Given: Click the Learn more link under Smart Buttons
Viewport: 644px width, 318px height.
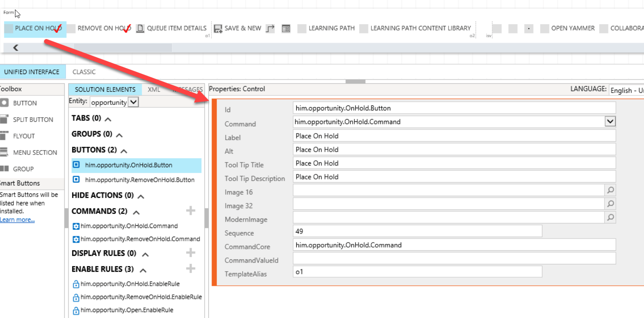Looking at the screenshot, I should point(16,219).
